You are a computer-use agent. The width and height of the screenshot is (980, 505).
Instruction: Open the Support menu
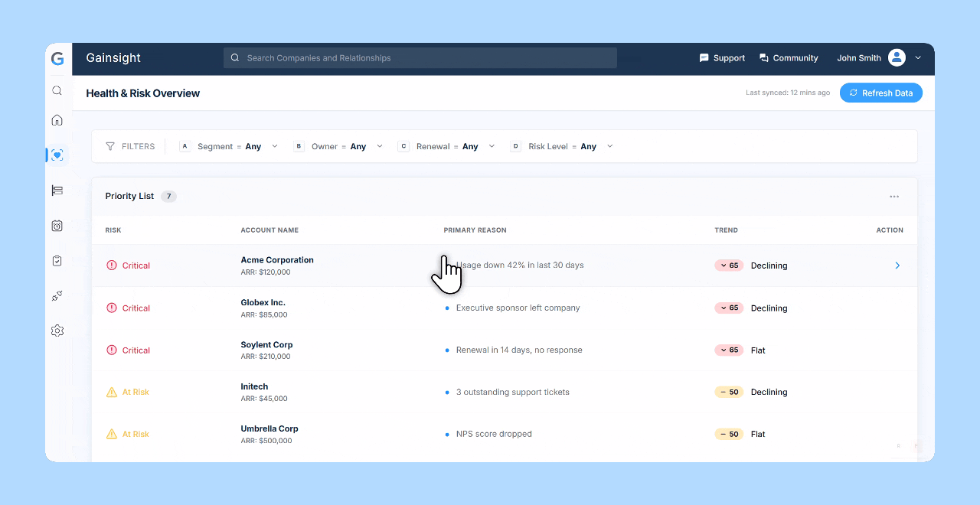[722, 57]
